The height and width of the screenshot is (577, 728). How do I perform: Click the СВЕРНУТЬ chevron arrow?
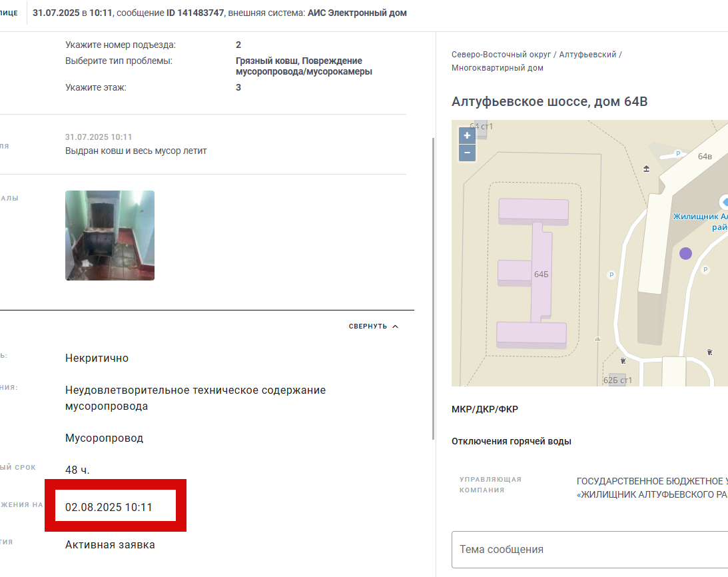coord(395,326)
